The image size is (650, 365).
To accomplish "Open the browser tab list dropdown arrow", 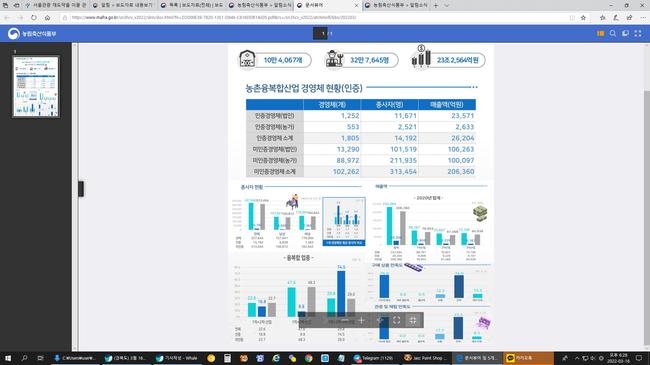I will pos(446,5).
